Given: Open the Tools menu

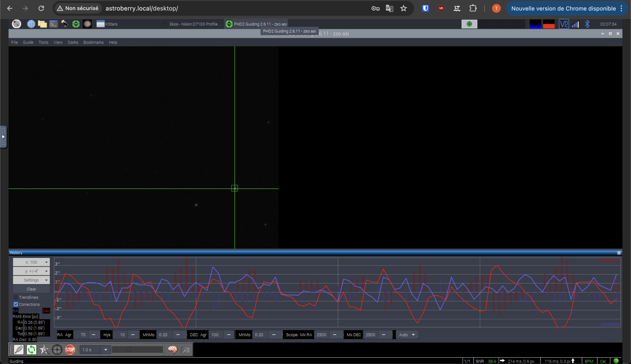Looking at the screenshot, I should (x=43, y=42).
